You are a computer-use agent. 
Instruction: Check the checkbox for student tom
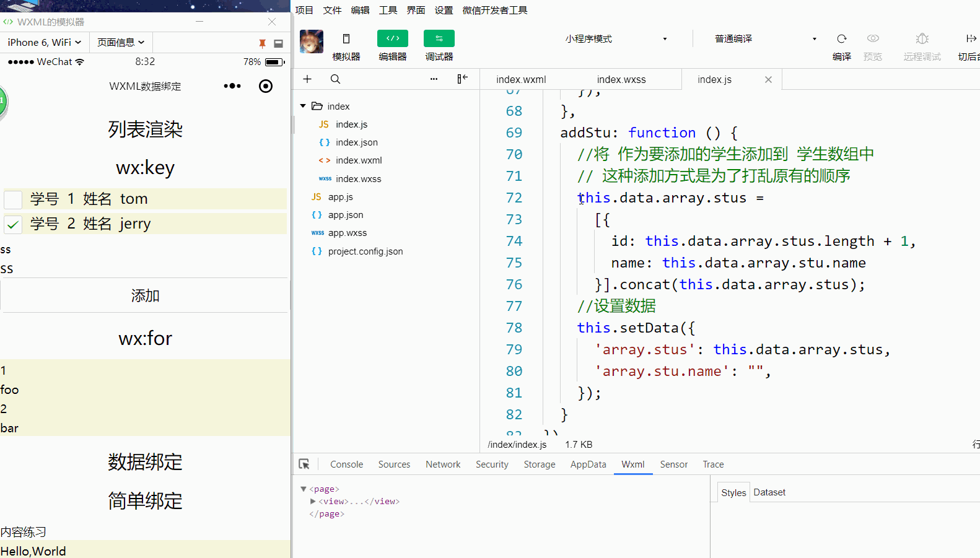coord(13,199)
